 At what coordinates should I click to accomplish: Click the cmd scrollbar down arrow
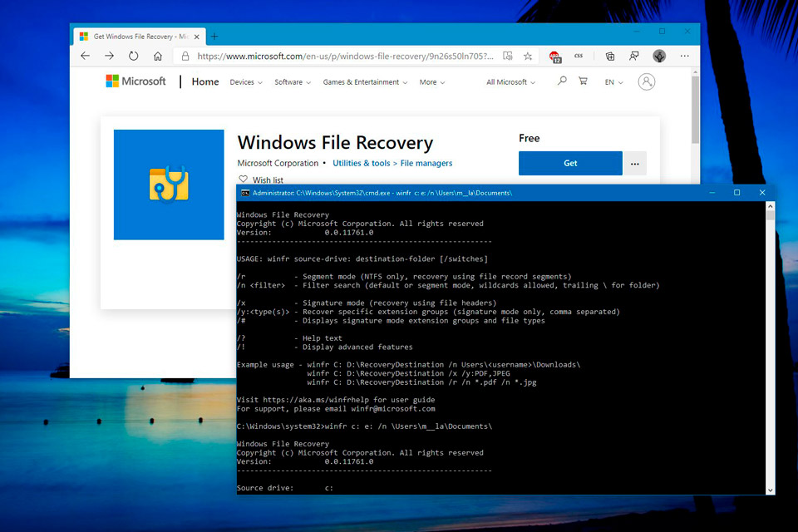tap(770, 490)
